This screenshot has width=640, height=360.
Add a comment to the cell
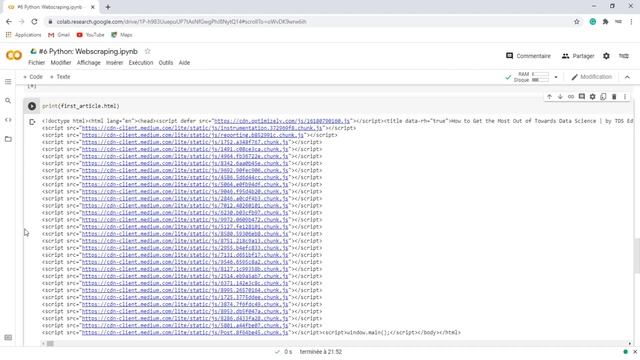click(x=582, y=97)
